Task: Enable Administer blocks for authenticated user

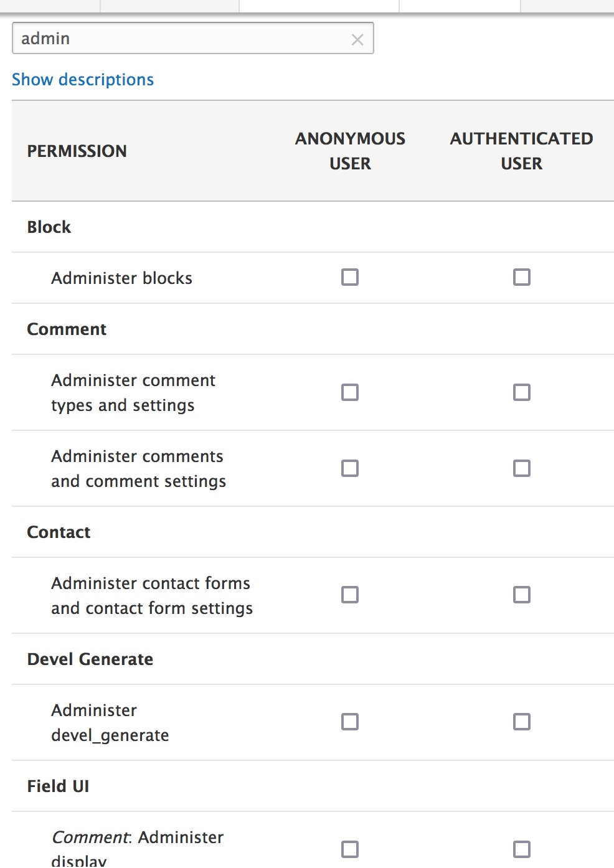Action: [x=521, y=277]
